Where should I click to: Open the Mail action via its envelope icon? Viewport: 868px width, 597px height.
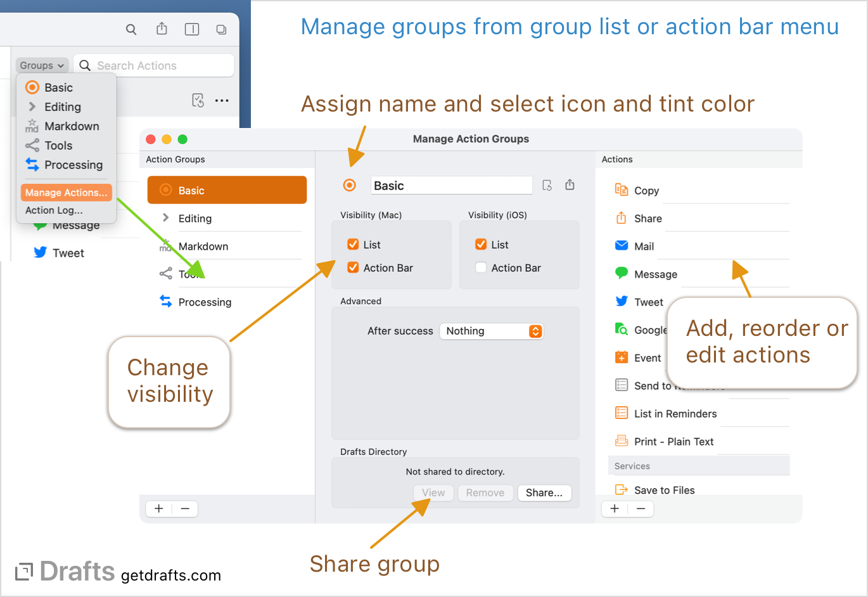622,246
